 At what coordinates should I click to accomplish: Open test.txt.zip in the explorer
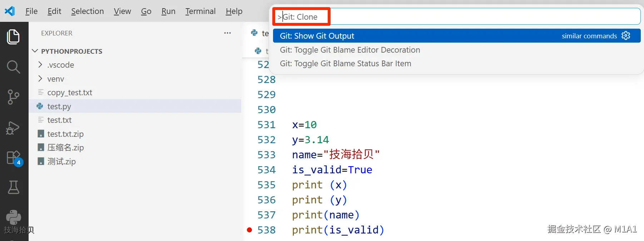[65, 134]
